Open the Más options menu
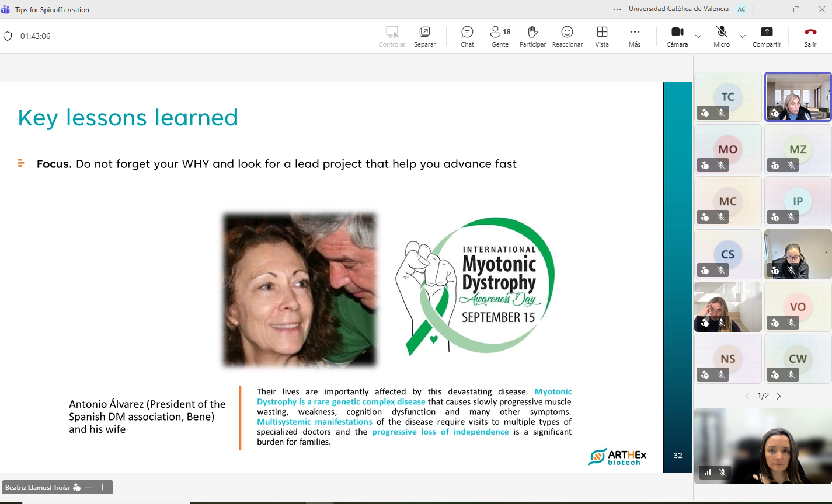 635,36
